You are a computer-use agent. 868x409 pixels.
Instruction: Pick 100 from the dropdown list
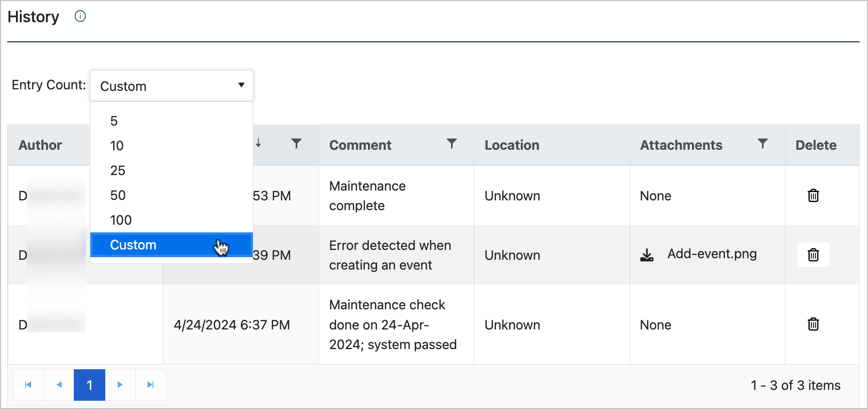121,220
